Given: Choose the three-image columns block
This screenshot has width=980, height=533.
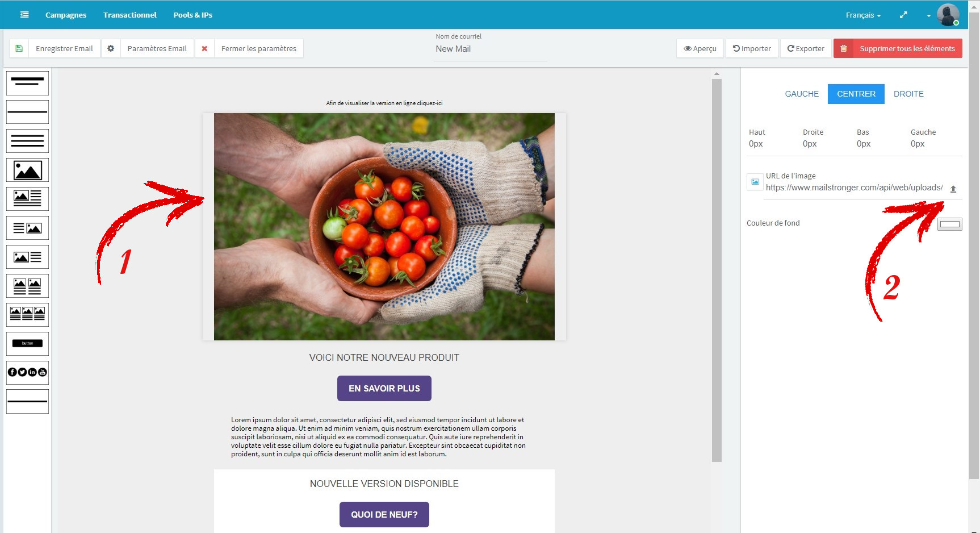Looking at the screenshot, I should (x=27, y=315).
